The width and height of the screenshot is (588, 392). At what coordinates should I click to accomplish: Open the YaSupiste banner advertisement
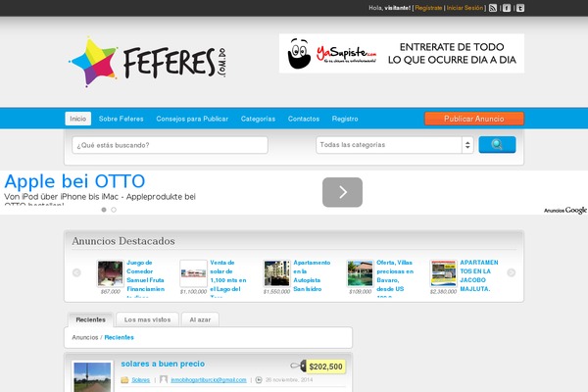point(402,53)
